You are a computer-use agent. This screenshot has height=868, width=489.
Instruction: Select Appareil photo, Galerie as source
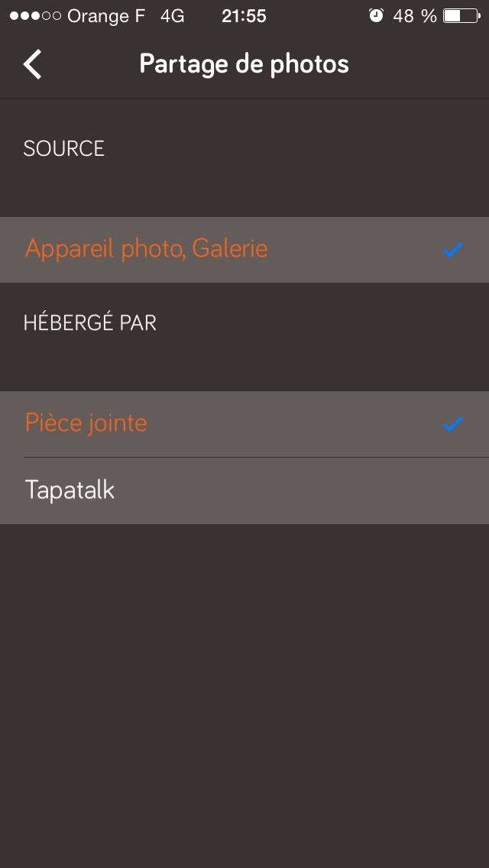point(147,249)
